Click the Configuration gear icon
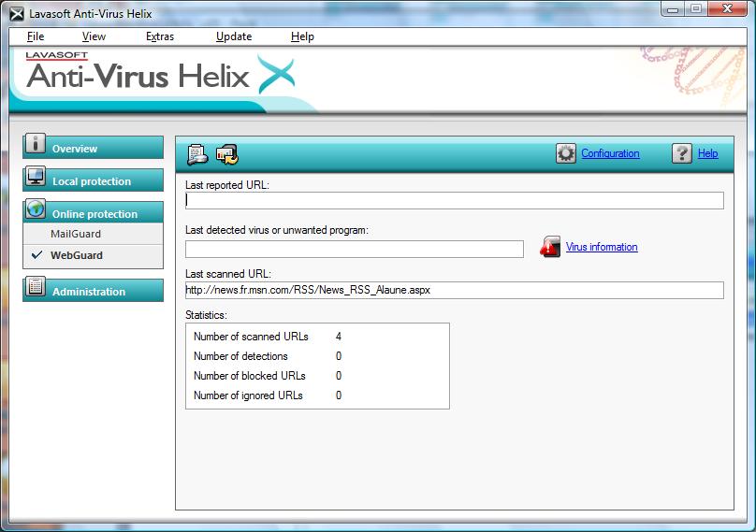This screenshot has height=532, width=756. tap(566, 154)
